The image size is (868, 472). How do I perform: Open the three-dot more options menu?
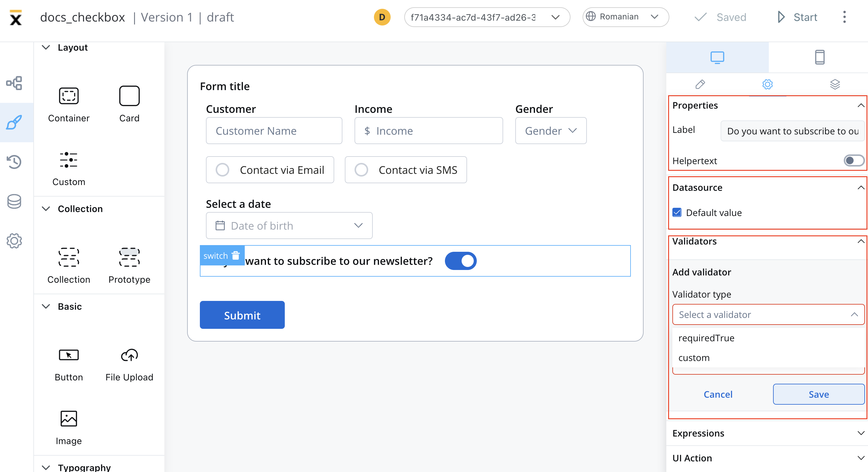(844, 17)
